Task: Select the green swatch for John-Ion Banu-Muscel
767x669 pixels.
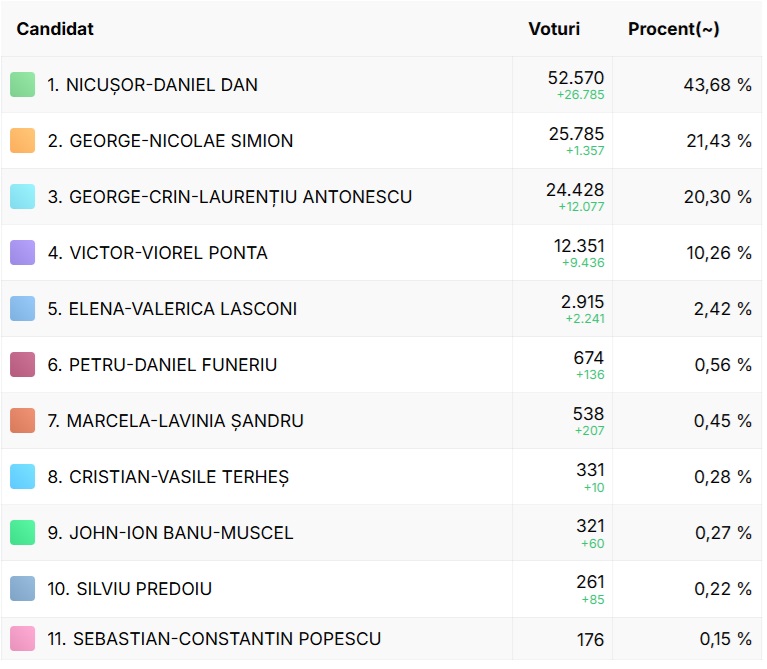Action: [23, 533]
